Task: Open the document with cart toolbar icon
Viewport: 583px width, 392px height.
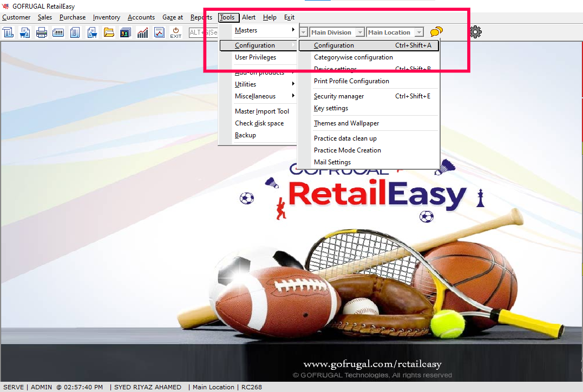Action: click(x=25, y=32)
